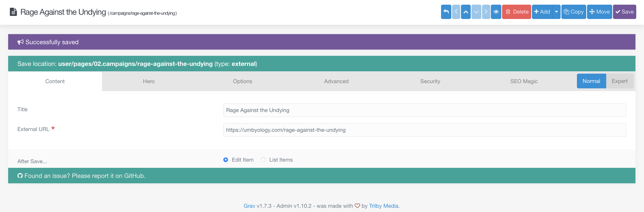Click the heart icon in footer

click(x=357, y=206)
